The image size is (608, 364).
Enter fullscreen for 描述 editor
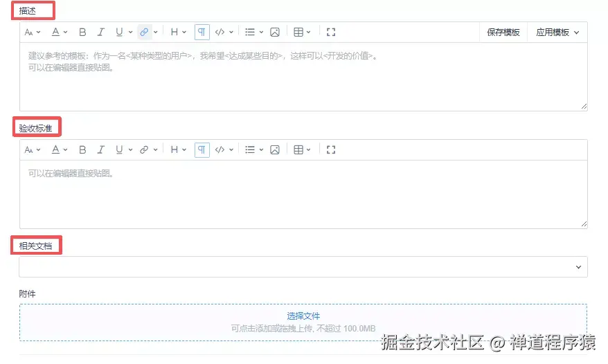(331, 32)
